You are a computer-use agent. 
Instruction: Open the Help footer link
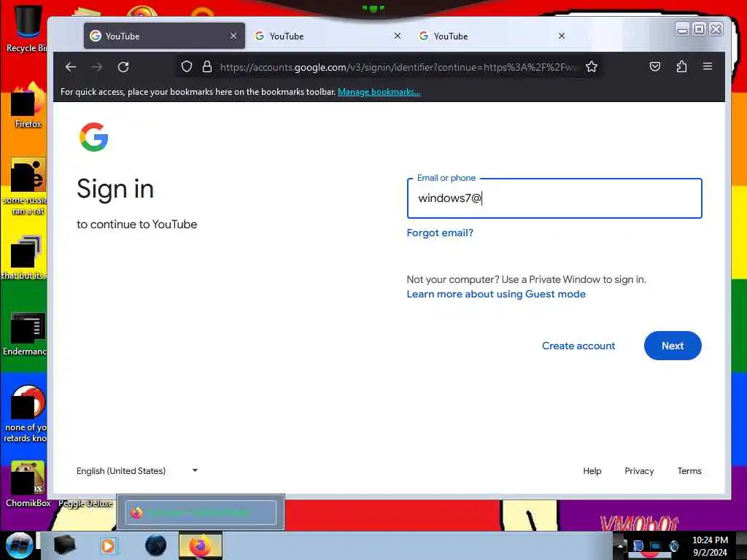click(592, 471)
